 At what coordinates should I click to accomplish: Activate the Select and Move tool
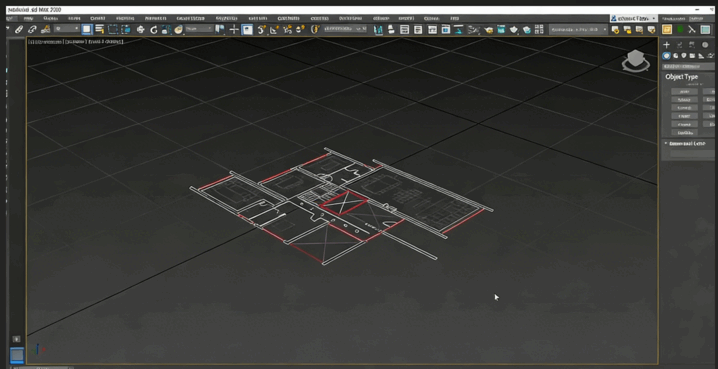[141, 30]
